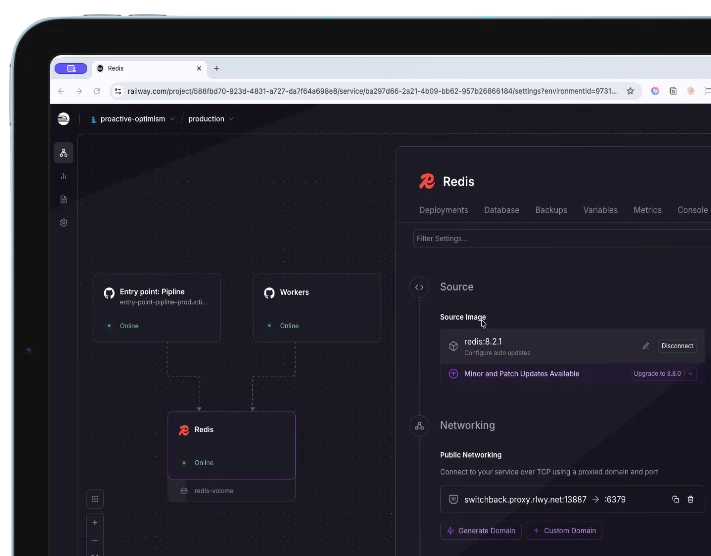Click Custom Domain

click(564, 531)
